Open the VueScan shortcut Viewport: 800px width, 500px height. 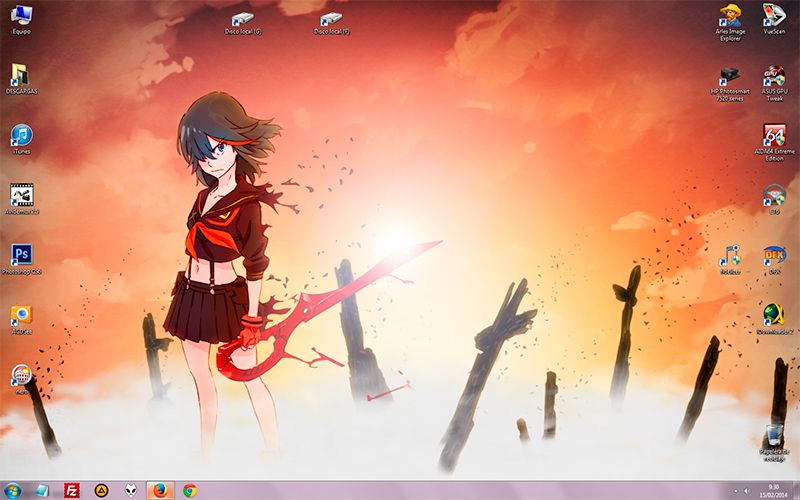tap(774, 19)
